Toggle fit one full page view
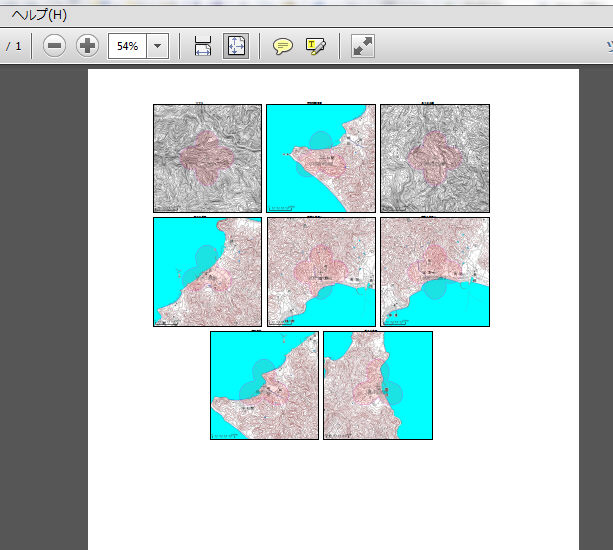 point(236,46)
